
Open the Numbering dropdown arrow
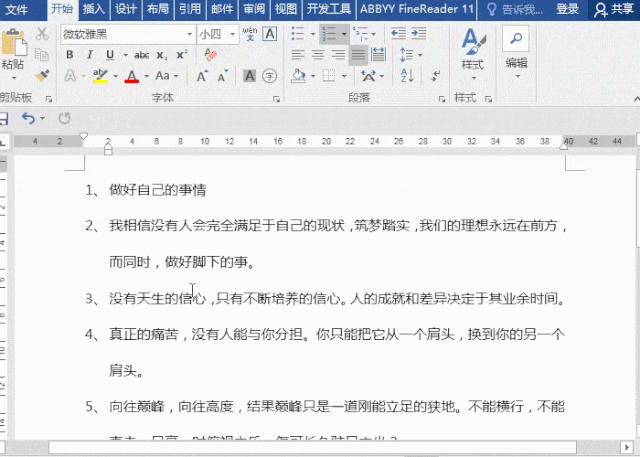pyautogui.click(x=344, y=34)
